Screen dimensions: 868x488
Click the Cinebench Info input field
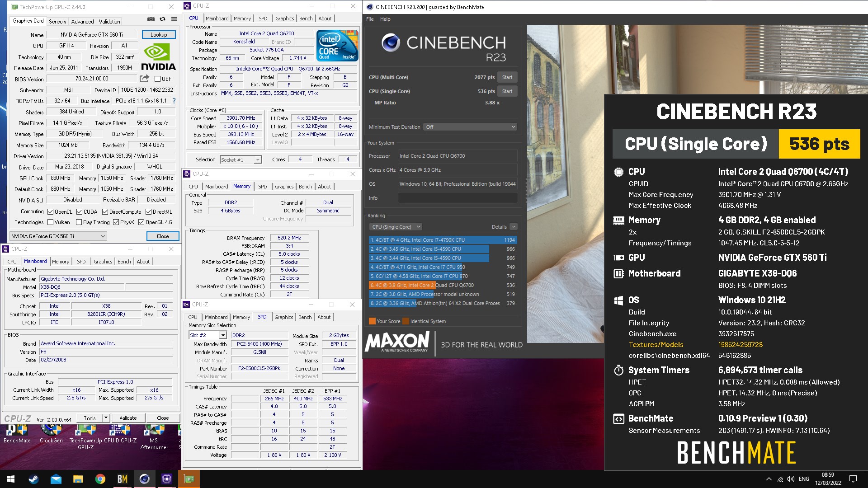click(x=458, y=198)
